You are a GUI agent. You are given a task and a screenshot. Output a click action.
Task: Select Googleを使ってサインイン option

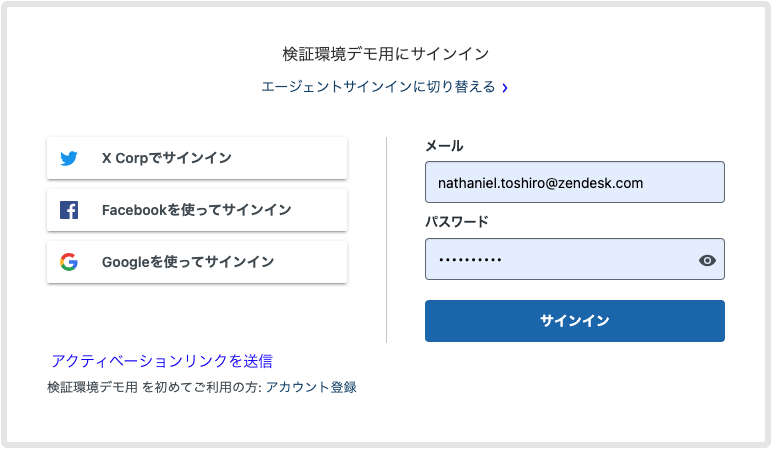[x=197, y=262]
